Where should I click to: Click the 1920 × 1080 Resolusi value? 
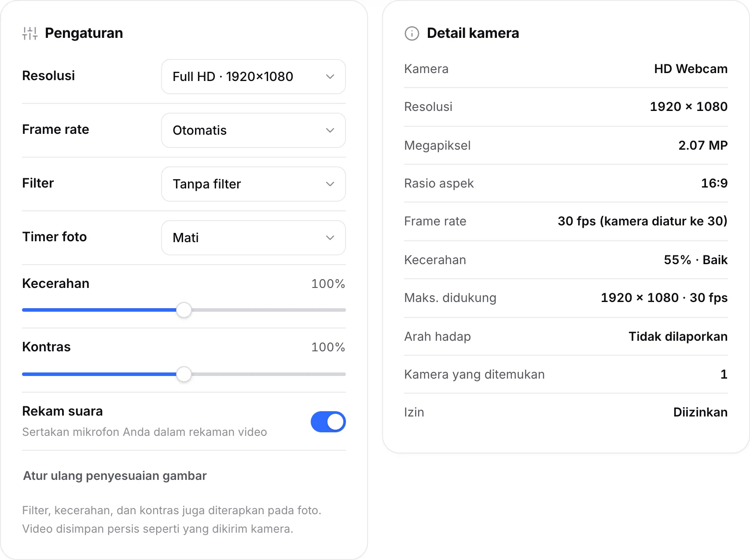pos(688,107)
